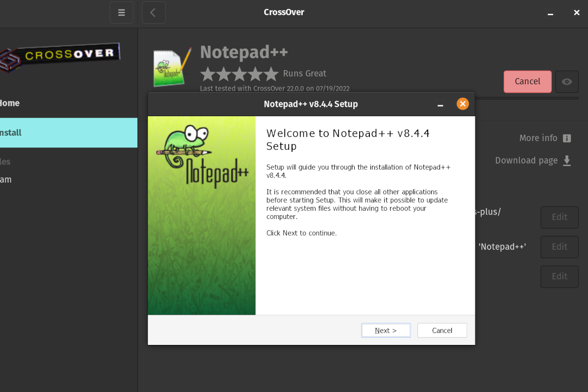Click the 'Click Next to continue.' text
The image size is (588, 392).
(301, 233)
